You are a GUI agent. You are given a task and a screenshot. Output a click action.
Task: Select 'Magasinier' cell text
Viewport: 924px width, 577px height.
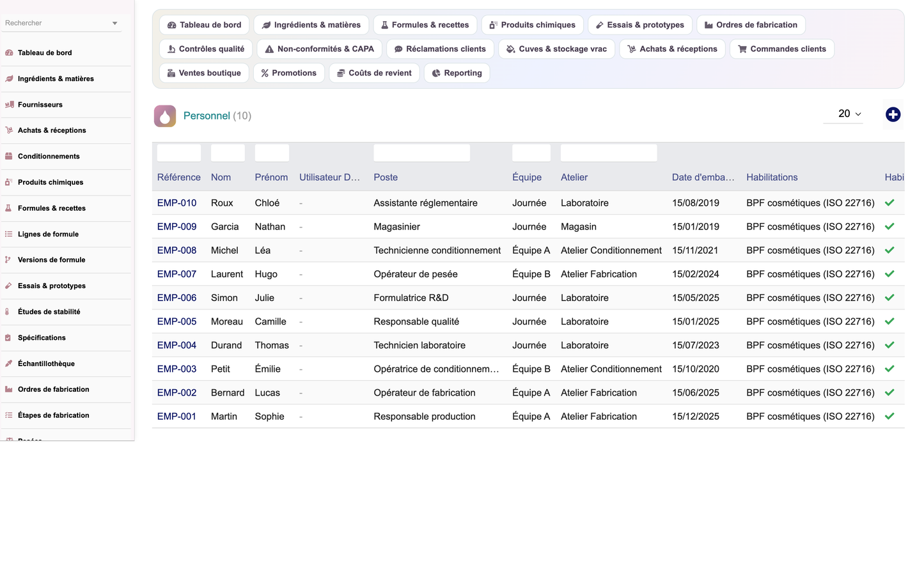click(397, 226)
